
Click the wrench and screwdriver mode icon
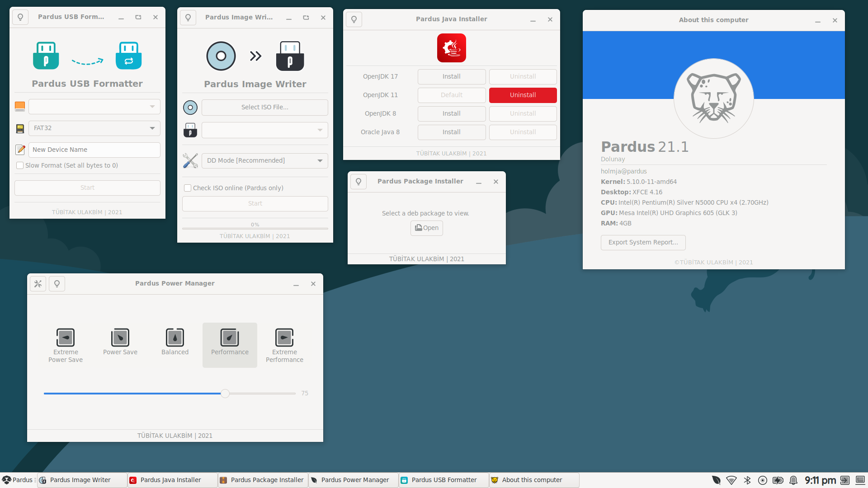[x=190, y=161]
